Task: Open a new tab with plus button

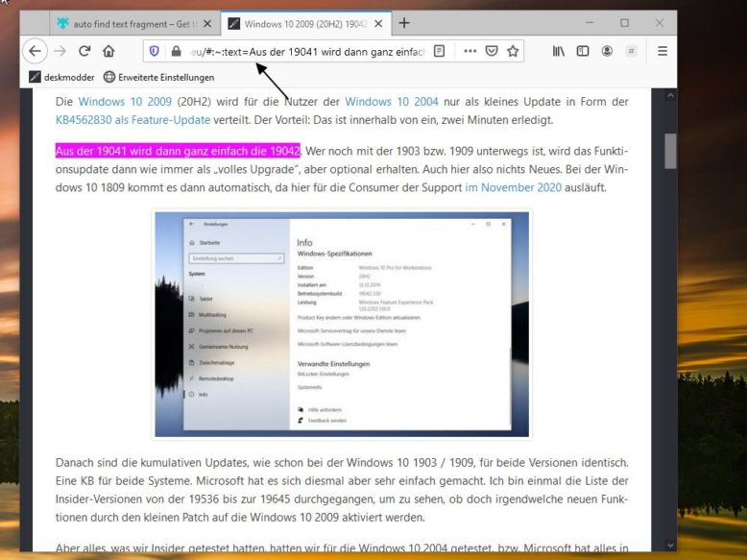Action: tap(404, 23)
